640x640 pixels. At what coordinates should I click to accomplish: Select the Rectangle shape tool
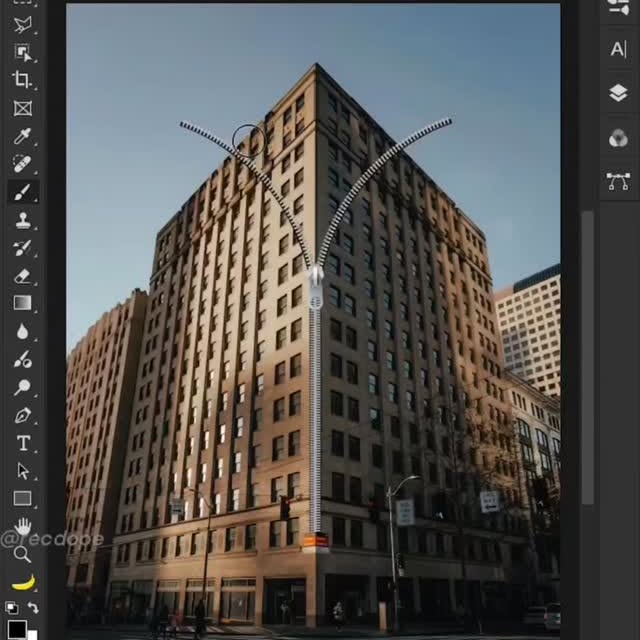(22, 498)
